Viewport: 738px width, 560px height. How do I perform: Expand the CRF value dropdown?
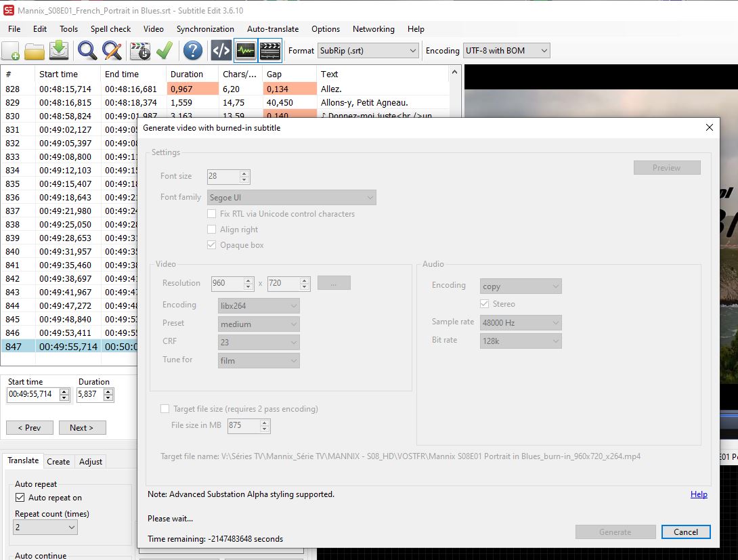pyautogui.click(x=259, y=342)
